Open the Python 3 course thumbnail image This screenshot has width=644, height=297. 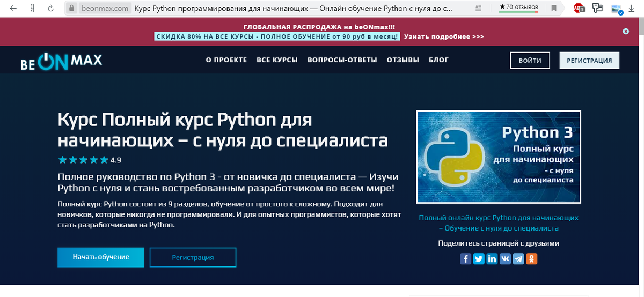coord(499,157)
